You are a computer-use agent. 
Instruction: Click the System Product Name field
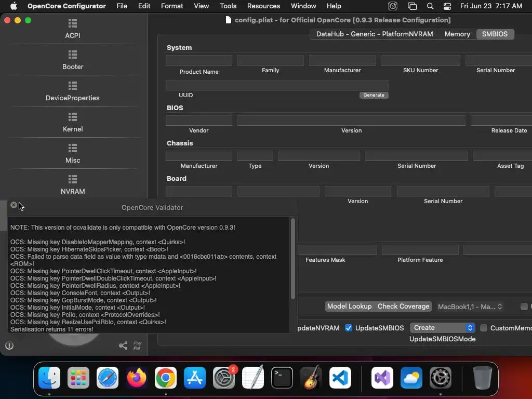pyautogui.click(x=199, y=60)
